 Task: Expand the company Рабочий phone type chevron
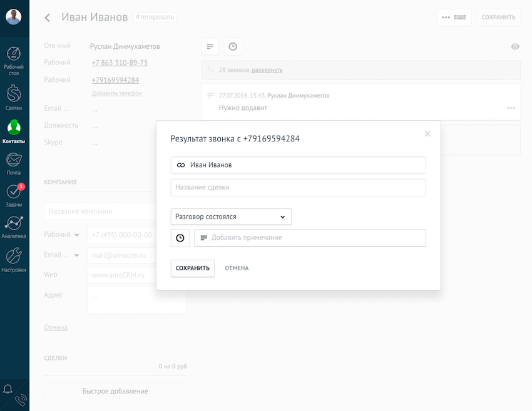[x=77, y=235]
